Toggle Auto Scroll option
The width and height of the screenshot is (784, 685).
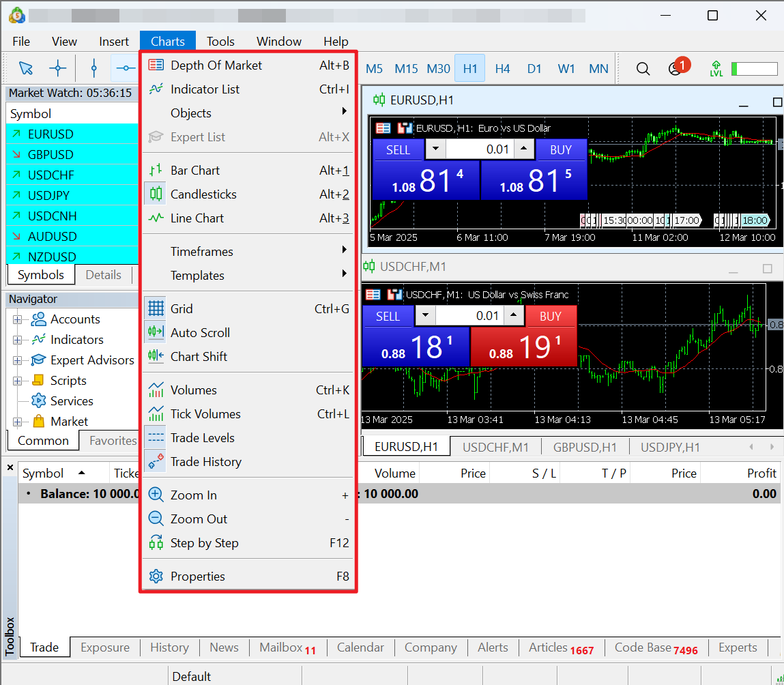pos(200,333)
